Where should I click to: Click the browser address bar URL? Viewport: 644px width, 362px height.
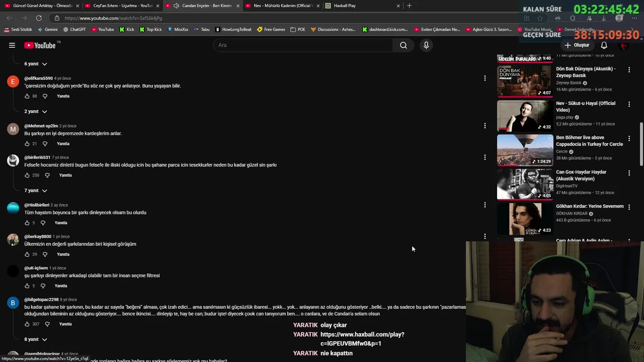tap(113, 18)
